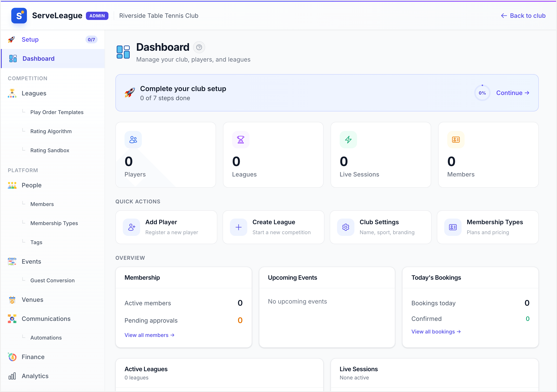The width and height of the screenshot is (557, 392).
Task: Click the Communications icon in sidebar
Action: (x=12, y=319)
